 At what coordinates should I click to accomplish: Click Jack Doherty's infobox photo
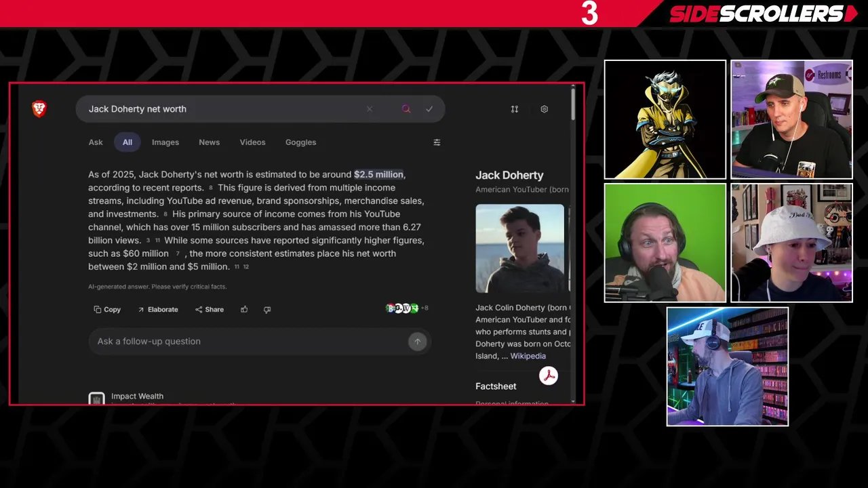click(x=519, y=248)
